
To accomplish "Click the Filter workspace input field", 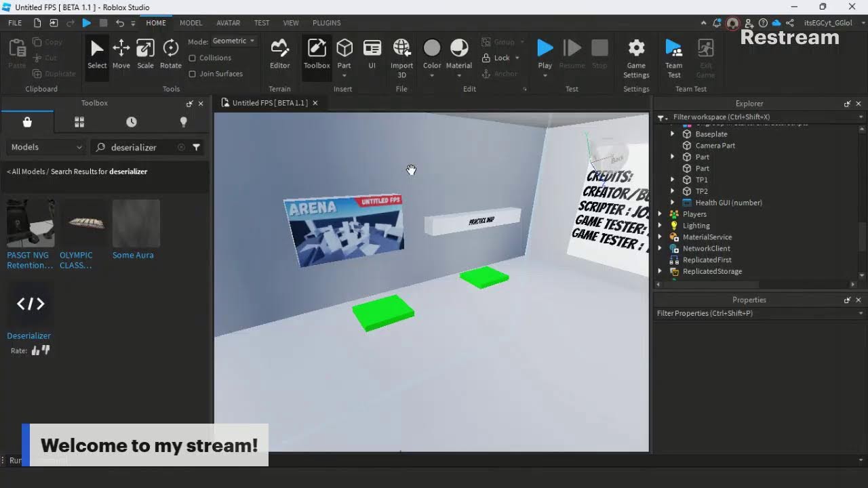I will [761, 117].
